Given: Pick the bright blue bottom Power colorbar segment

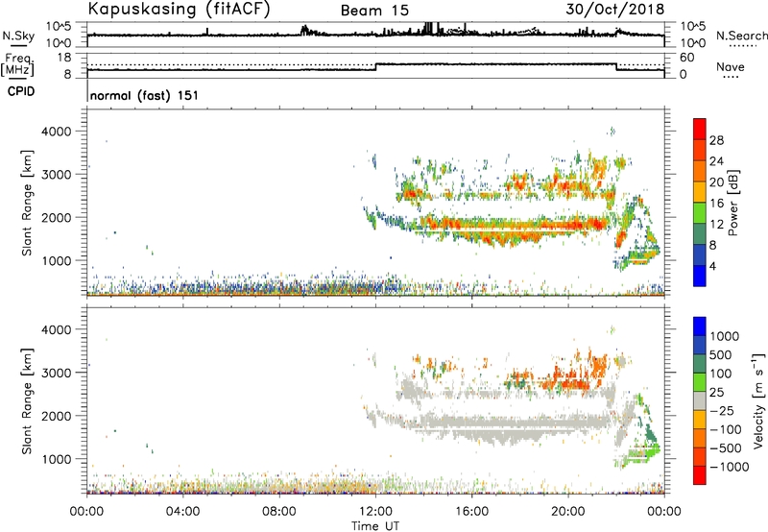Looking at the screenshot, I should (700, 277).
